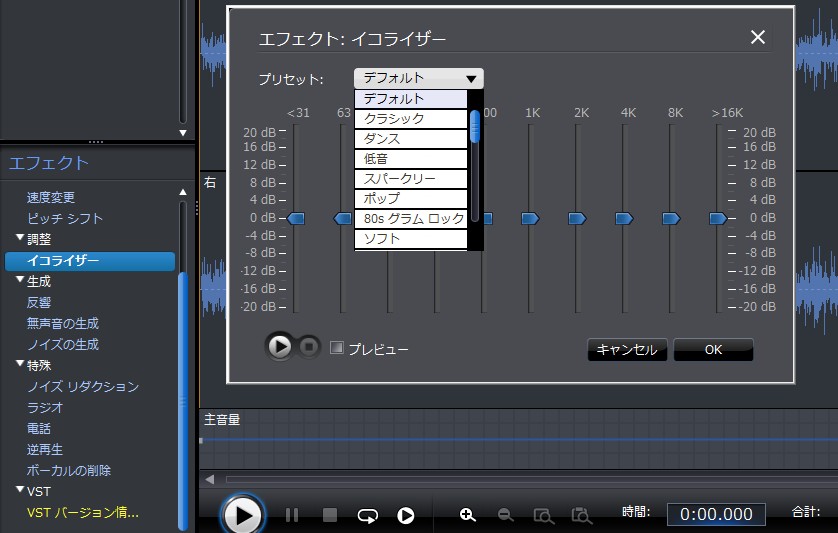Select the ラジオ effect
The width and height of the screenshot is (838, 533).
[x=45, y=407]
